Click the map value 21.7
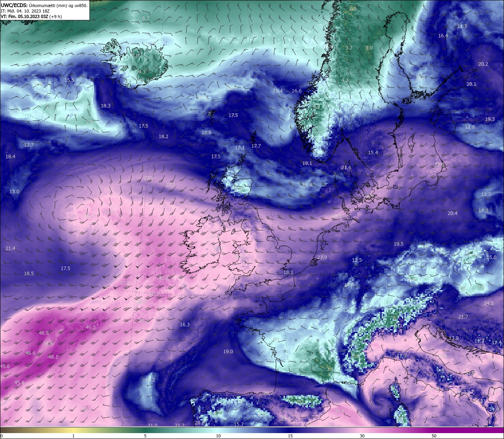The image size is (504, 439). 463,317
